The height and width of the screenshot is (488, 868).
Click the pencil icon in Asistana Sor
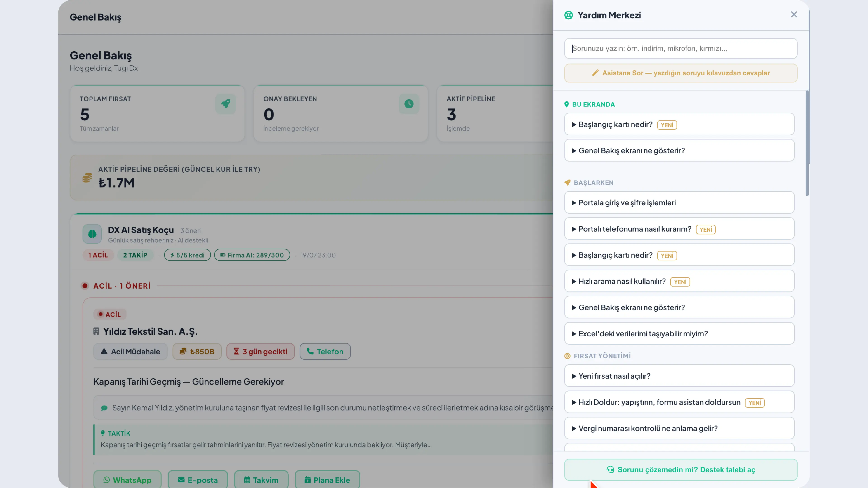coord(595,73)
